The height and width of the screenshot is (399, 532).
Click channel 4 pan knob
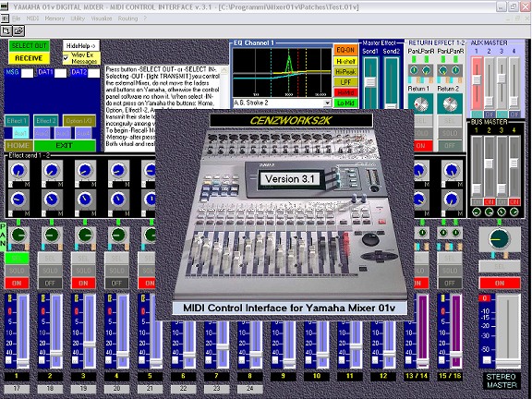pos(118,235)
